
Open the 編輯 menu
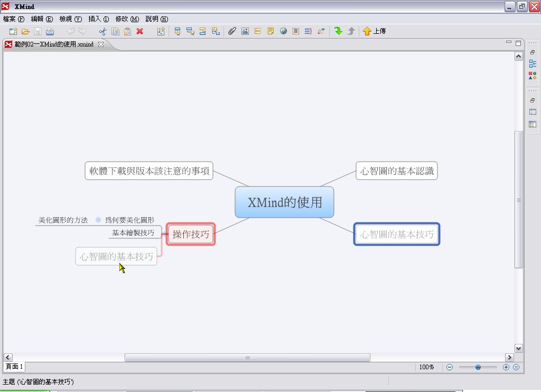(42, 19)
